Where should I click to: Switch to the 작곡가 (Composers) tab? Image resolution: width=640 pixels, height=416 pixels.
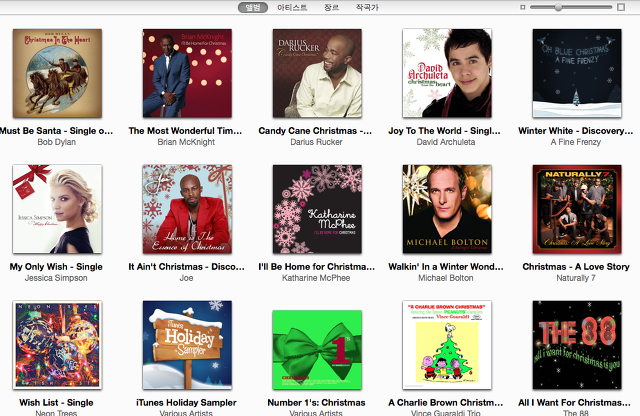[x=367, y=7]
